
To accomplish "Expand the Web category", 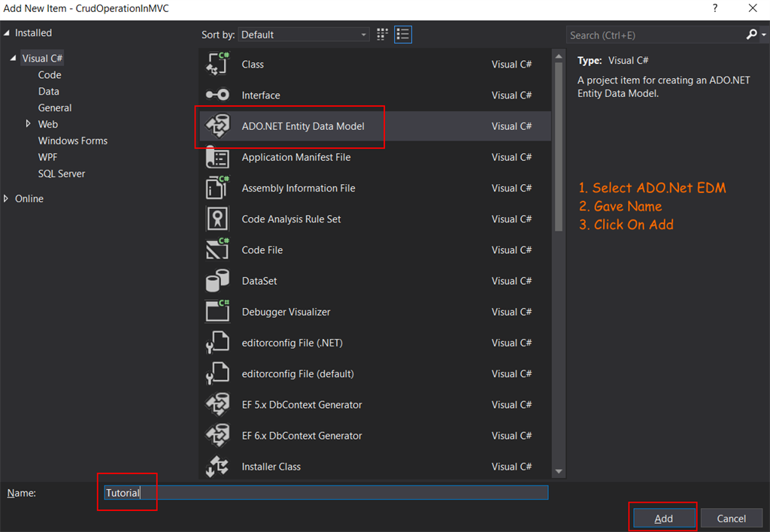I will click(x=30, y=124).
